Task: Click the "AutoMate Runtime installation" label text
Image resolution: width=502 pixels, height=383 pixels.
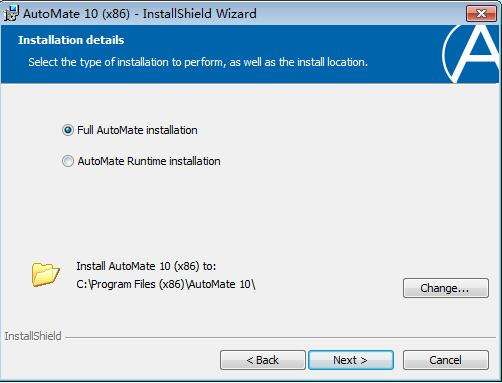Action: (x=149, y=161)
